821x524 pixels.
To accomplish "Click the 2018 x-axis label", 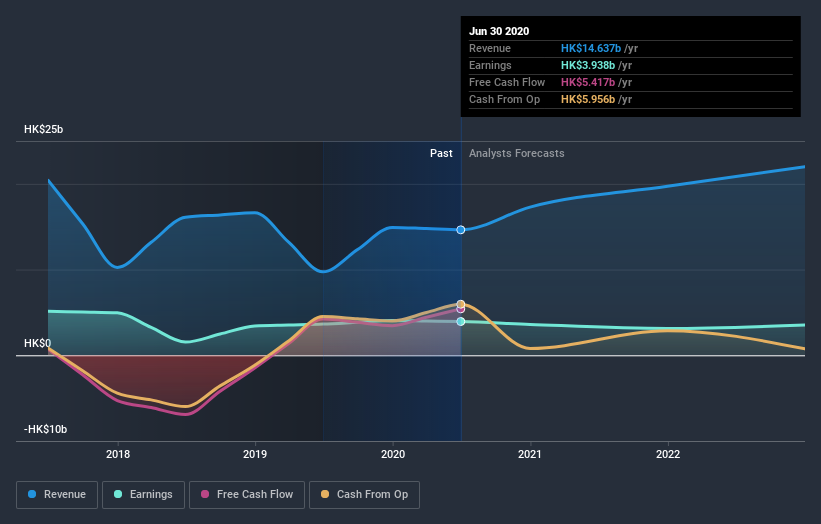I will click(118, 454).
